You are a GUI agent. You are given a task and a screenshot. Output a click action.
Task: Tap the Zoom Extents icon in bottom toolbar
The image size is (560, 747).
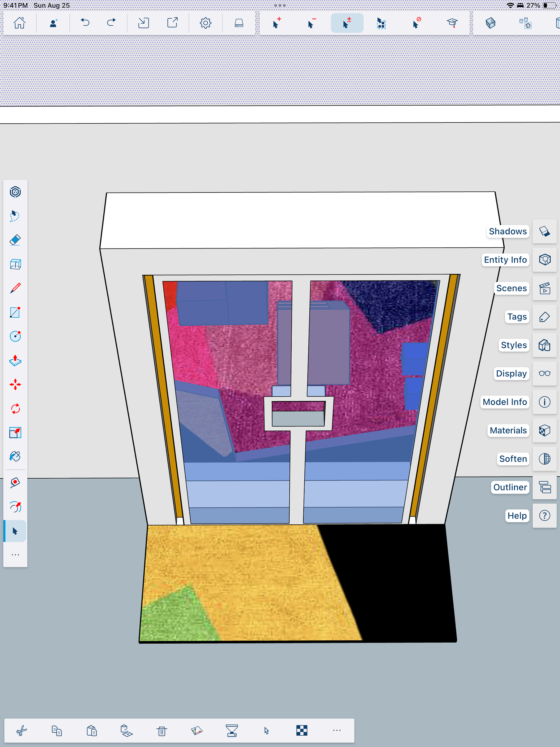pos(232,730)
